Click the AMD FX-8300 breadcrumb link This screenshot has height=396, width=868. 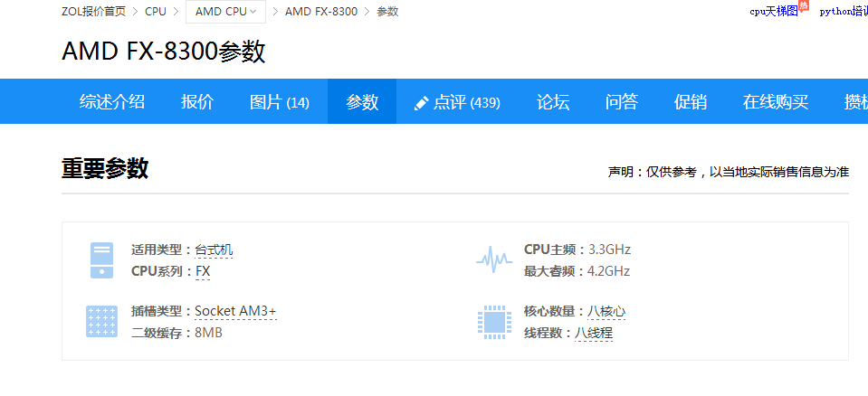tap(320, 12)
